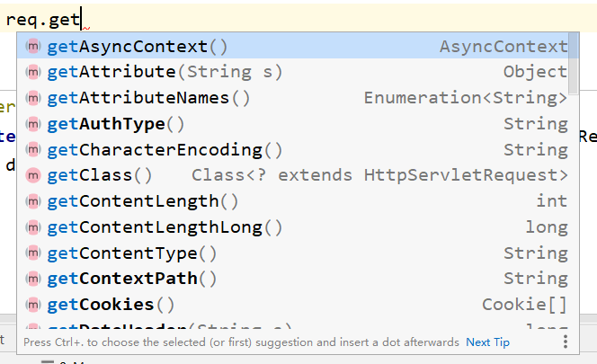The height and width of the screenshot is (364, 597).
Task: Open the three-dot options in popup footer
Action: pos(565,342)
